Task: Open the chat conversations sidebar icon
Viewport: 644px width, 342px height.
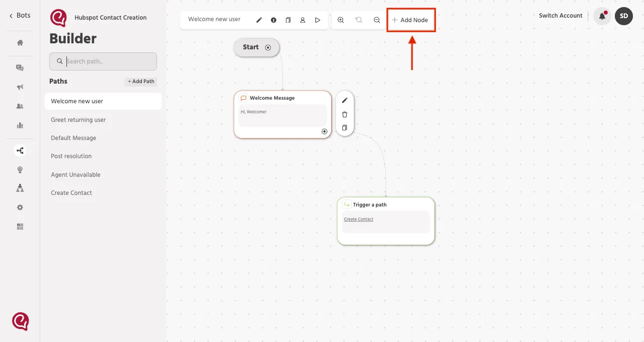Action: (x=20, y=67)
